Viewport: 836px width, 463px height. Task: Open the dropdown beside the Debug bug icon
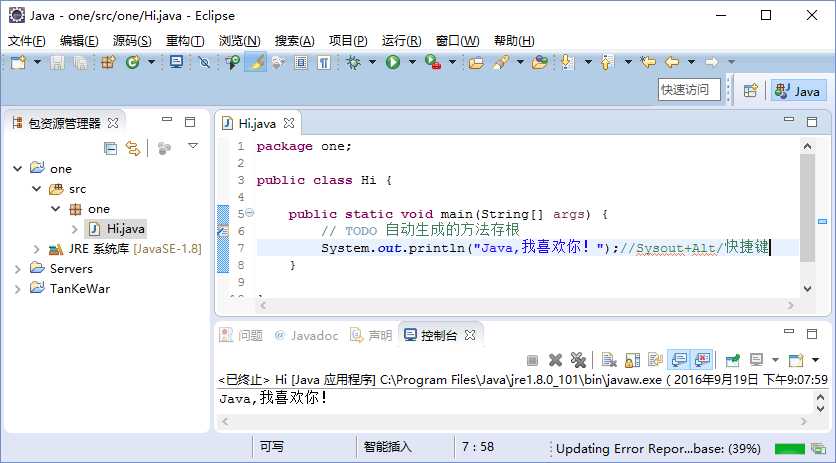[372, 62]
